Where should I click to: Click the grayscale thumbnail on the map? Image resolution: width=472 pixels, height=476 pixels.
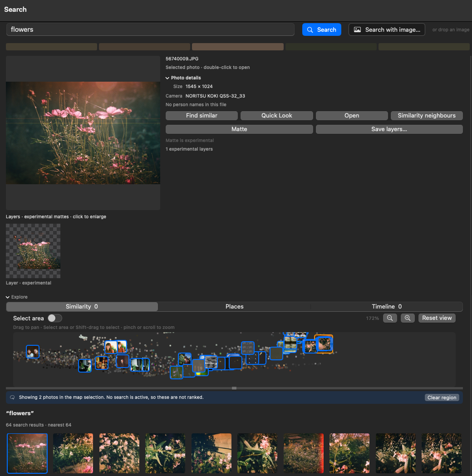[x=211, y=363]
